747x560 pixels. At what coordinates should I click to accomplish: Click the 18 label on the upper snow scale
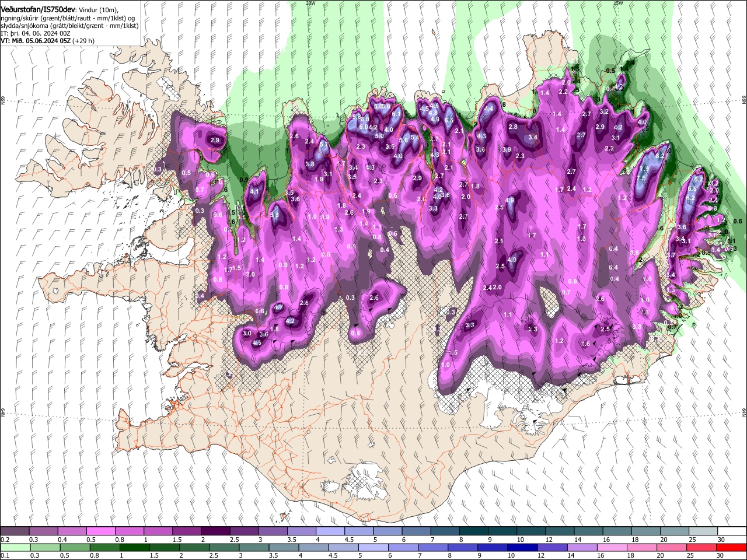(635, 540)
